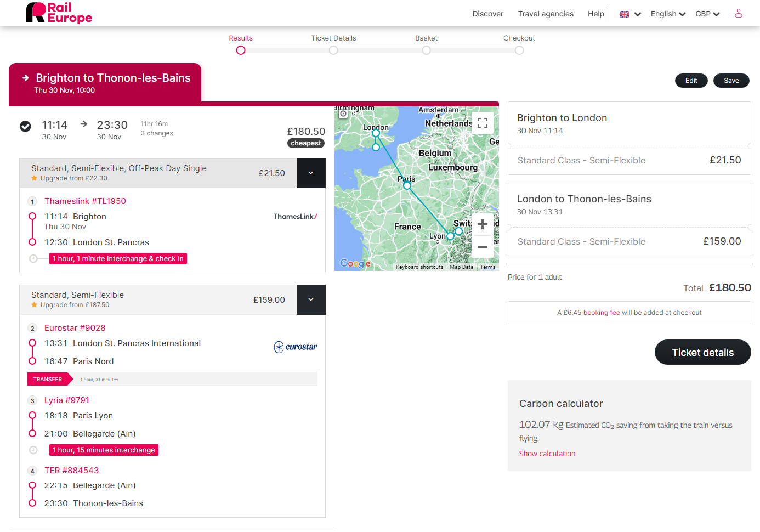Screen dimensions: 760x532
Task: Click the 1 hour, 1 minute interchange badge
Action: point(118,258)
